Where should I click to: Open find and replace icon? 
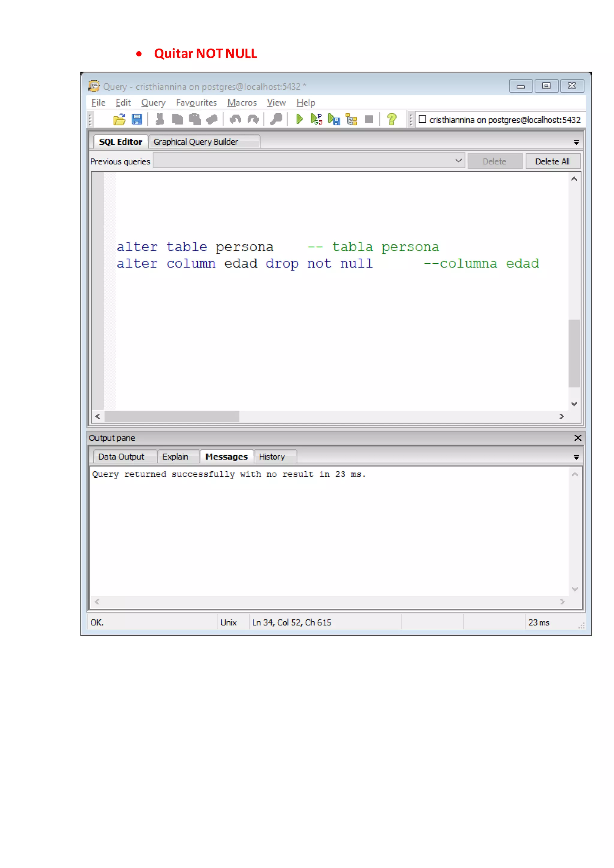276,120
